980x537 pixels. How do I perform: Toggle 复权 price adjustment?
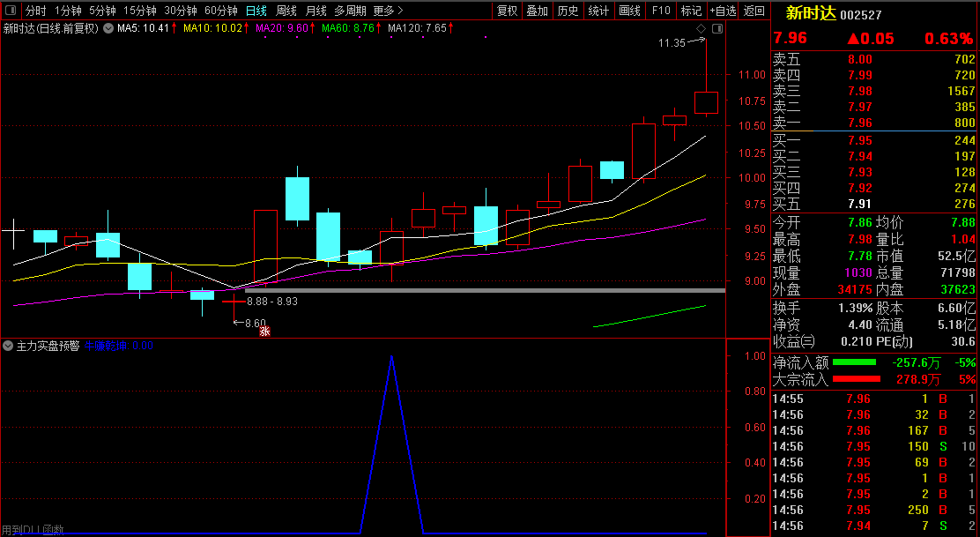tap(507, 11)
